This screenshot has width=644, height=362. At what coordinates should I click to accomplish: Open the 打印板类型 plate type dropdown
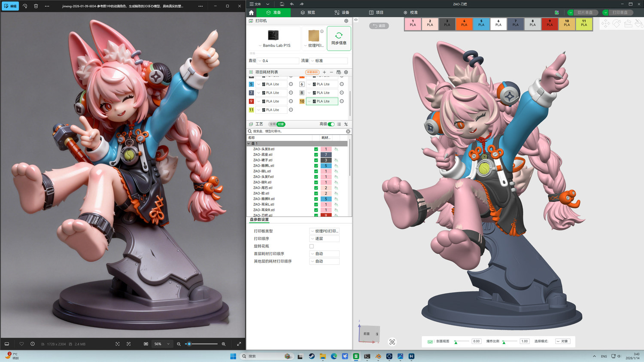[325, 231]
